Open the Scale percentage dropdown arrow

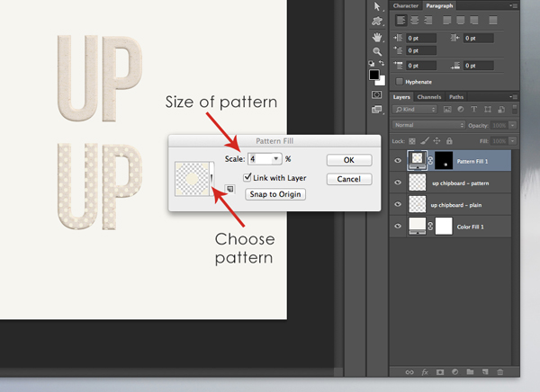275,159
